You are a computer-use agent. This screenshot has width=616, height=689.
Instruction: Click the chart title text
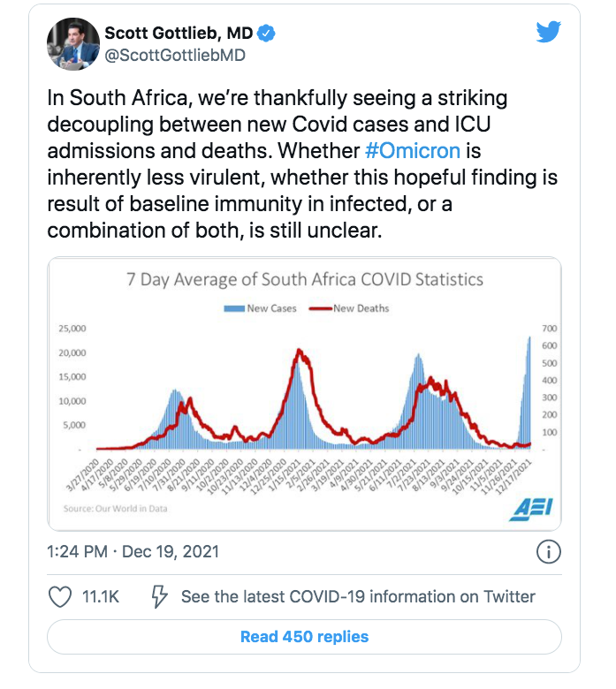(303, 280)
